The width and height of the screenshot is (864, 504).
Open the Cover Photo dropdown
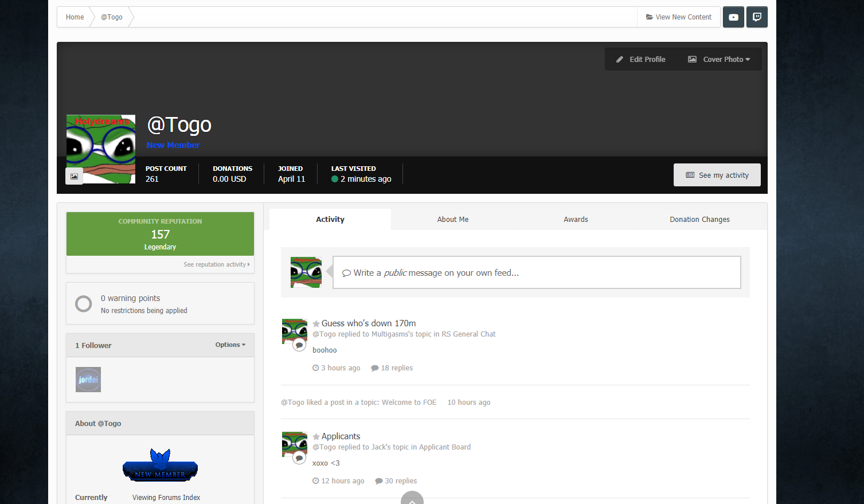[x=719, y=60]
